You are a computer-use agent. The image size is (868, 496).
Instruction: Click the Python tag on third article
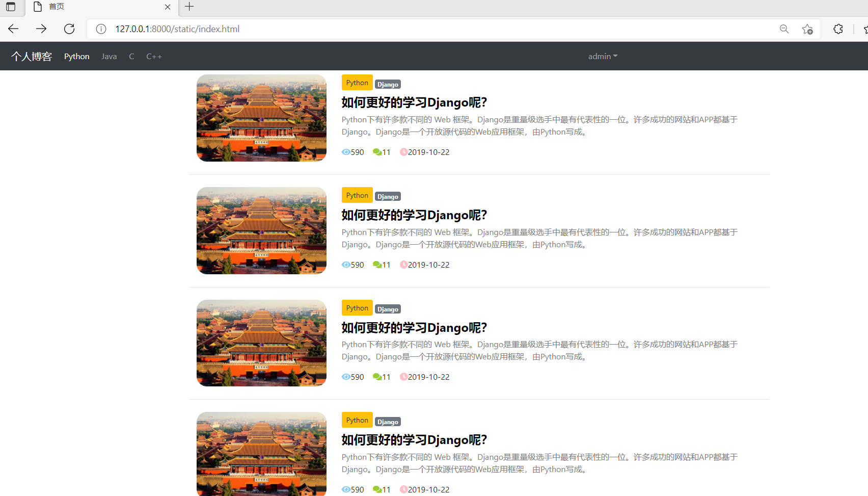357,308
